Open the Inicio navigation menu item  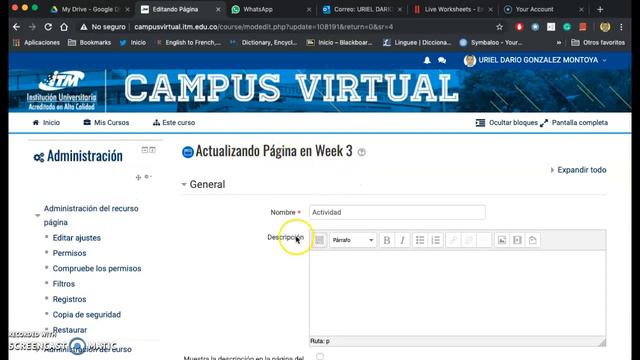click(x=46, y=122)
